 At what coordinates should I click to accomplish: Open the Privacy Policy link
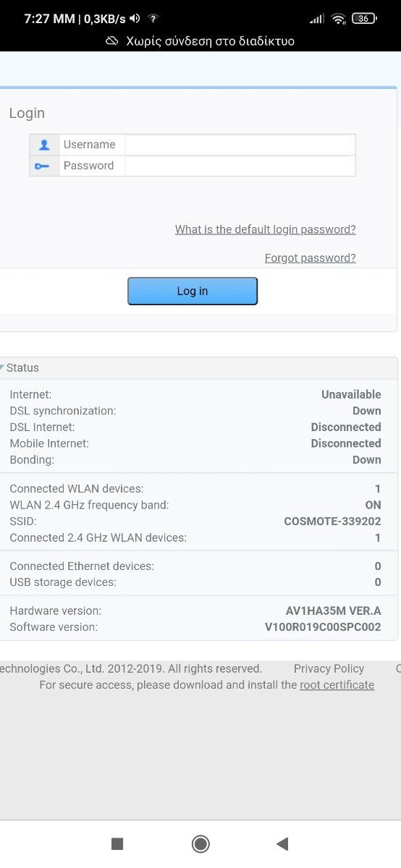point(329,668)
